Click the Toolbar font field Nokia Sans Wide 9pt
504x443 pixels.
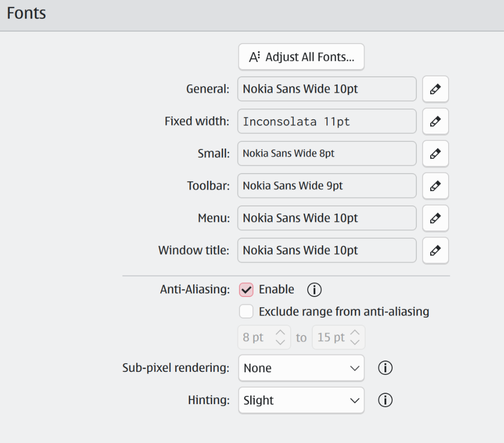tap(327, 186)
